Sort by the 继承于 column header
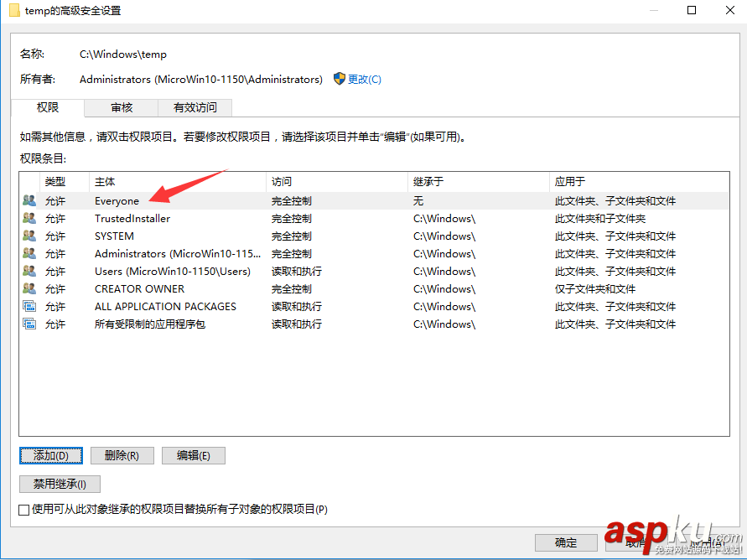The image size is (747, 560). click(479, 181)
